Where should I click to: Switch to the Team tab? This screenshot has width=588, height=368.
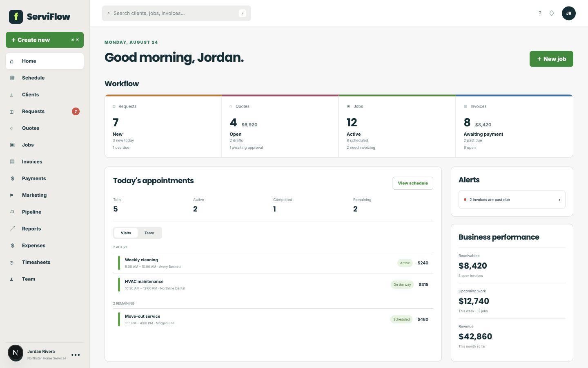tap(149, 233)
